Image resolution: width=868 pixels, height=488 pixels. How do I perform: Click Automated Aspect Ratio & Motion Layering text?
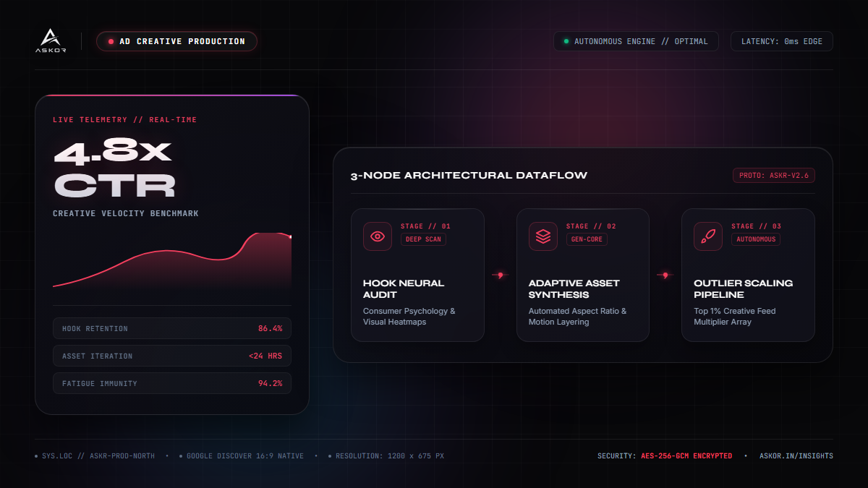point(578,317)
